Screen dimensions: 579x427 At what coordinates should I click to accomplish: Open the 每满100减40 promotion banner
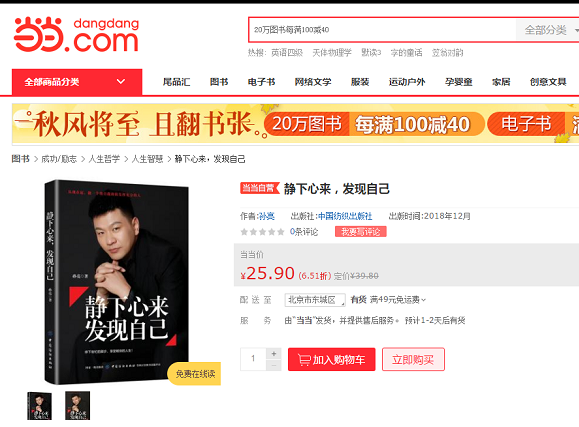[412, 124]
